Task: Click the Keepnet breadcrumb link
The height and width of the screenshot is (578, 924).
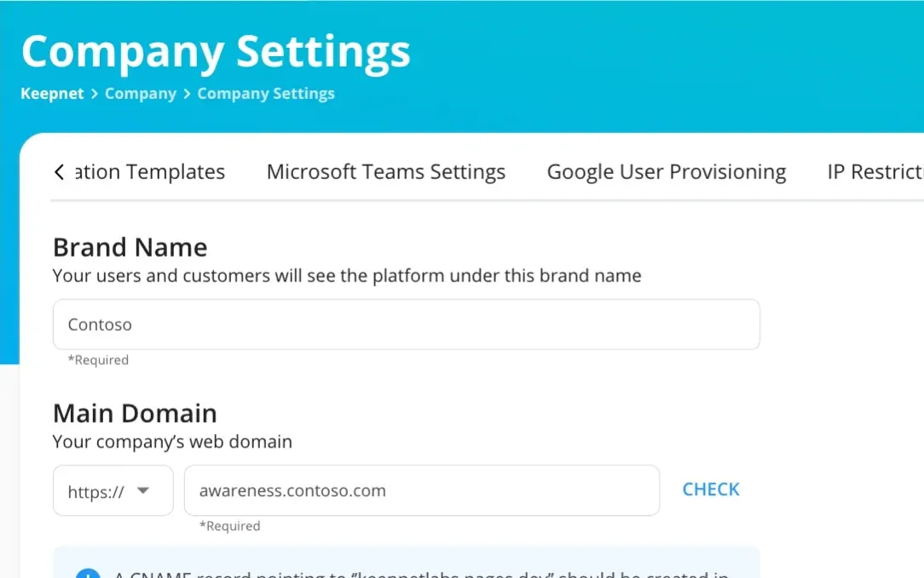Action: pos(53,94)
